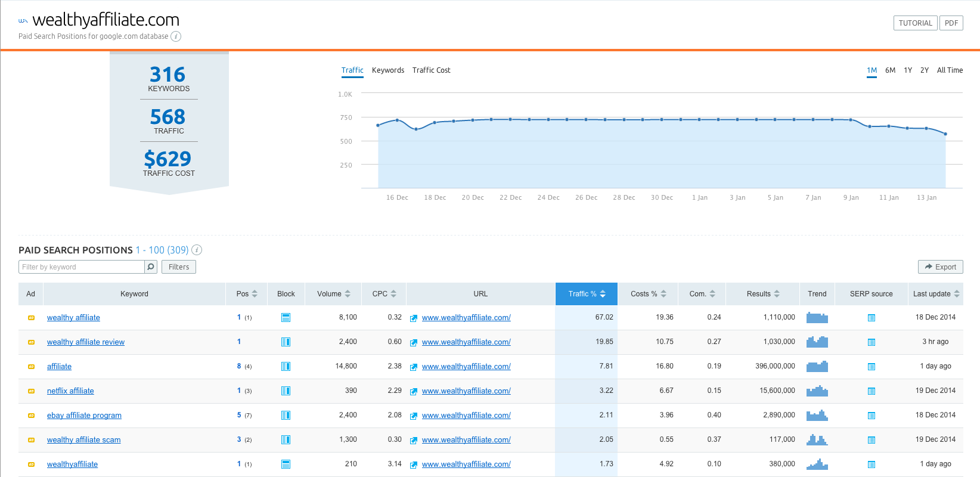980x477 pixels.
Task: Open URL link in wealthyaffiliate row
Action: point(466,464)
